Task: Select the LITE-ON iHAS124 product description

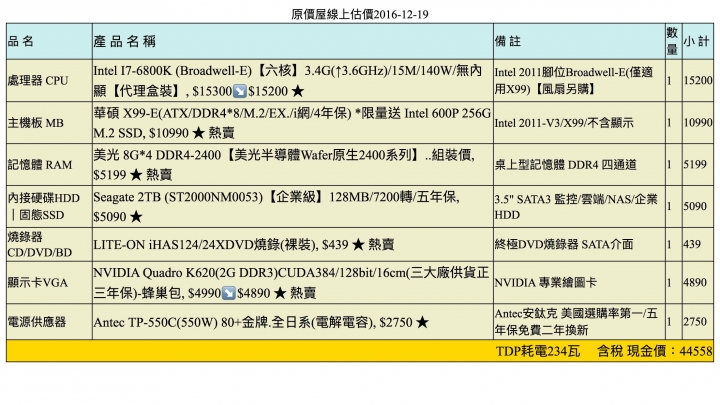Action: [243, 245]
